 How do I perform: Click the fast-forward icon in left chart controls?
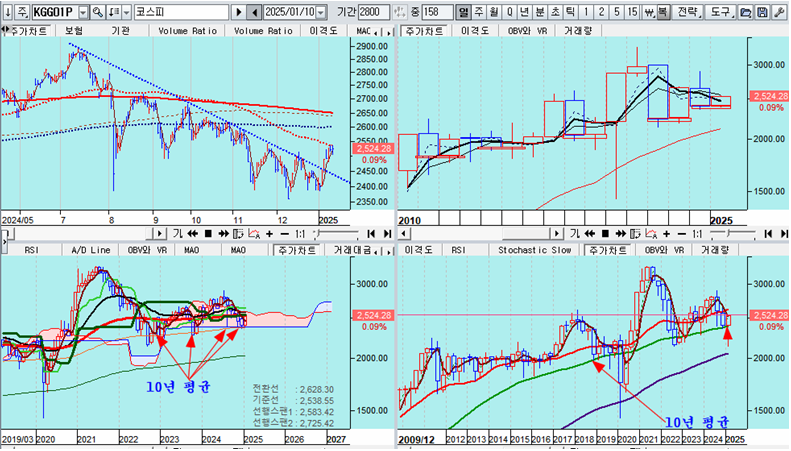pos(223,234)
